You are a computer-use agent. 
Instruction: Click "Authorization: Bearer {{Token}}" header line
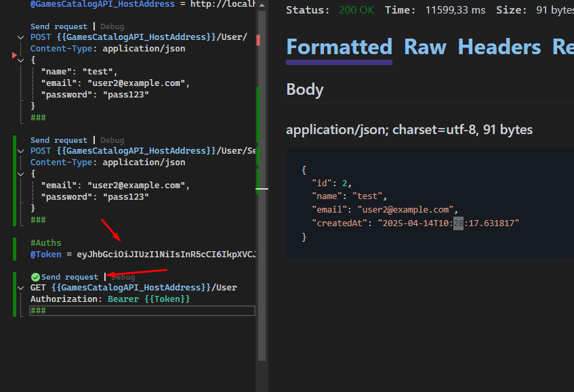pos(110,299)
